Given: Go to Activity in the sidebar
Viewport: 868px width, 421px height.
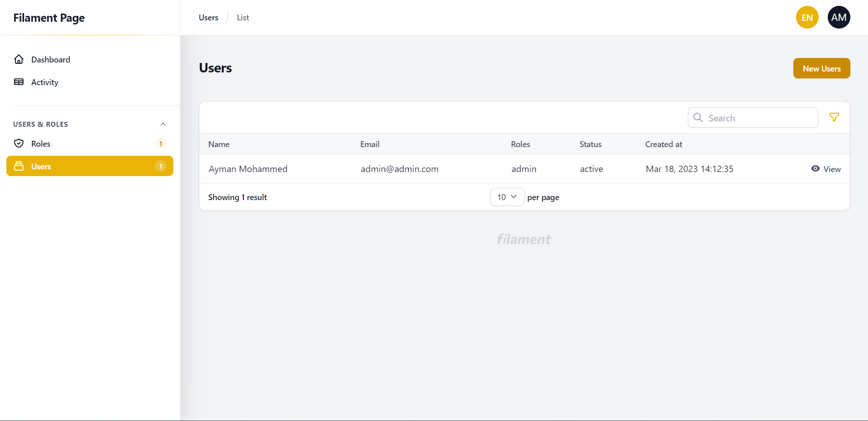Looking at the screenshot, I should coord(45,82).
